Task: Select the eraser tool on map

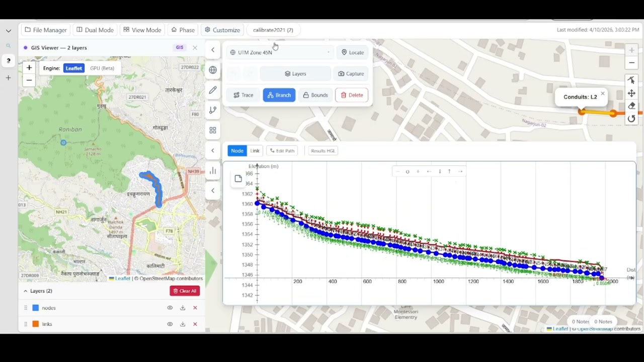Action: (x=631, y=106)
